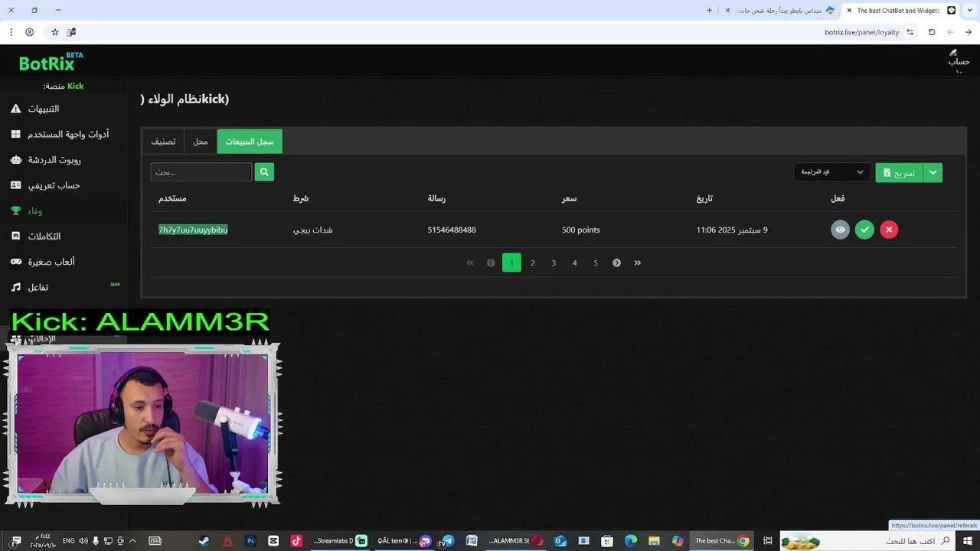
Task: Bookmark this page with star icon
Action: coord(55,32)
